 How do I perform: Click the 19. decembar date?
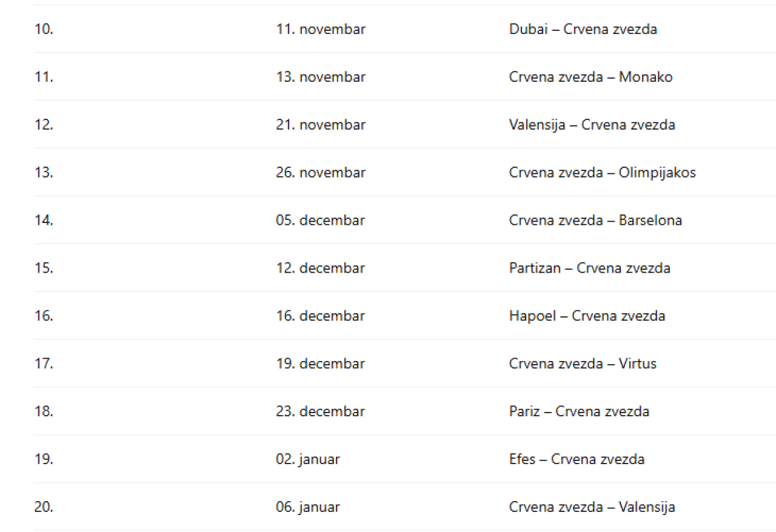click(x=320, y=364)
